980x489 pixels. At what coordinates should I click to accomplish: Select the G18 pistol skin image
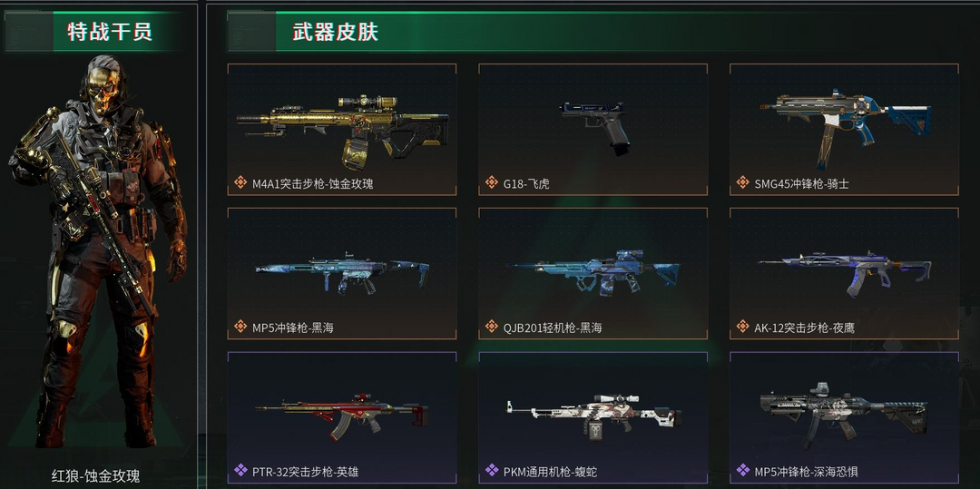[595, 128]
